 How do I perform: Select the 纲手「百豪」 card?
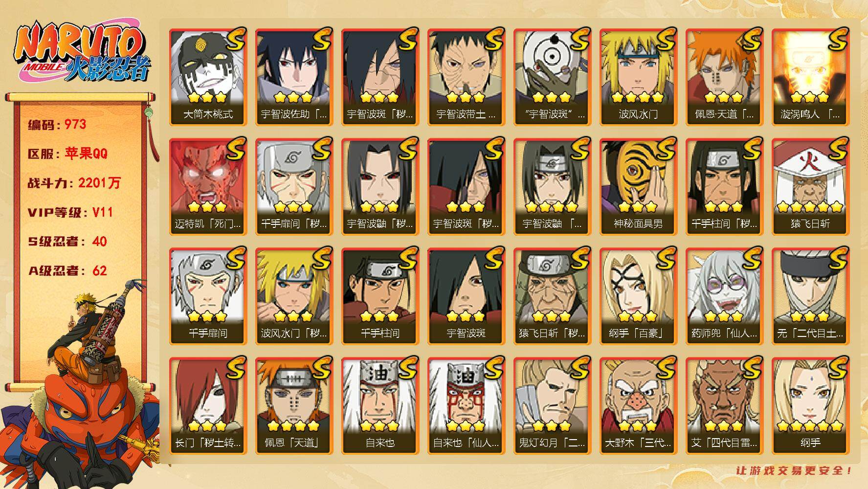click(x=638, y=296)
